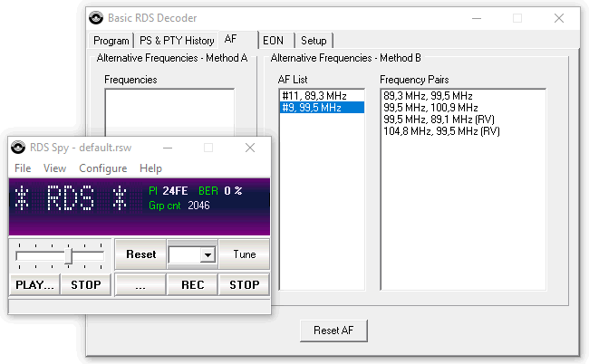Click the '...' browse button
589x364 pixels.
[140, 285]
